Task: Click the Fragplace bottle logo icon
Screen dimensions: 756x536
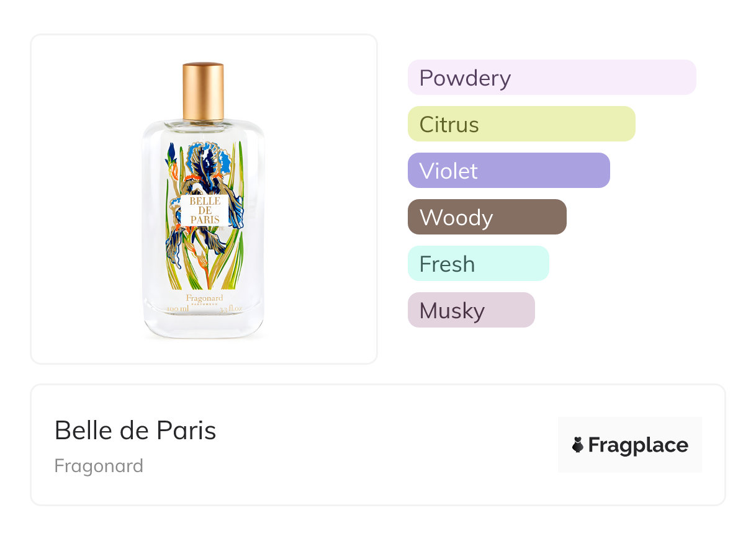Action: [x=578, y=445]
